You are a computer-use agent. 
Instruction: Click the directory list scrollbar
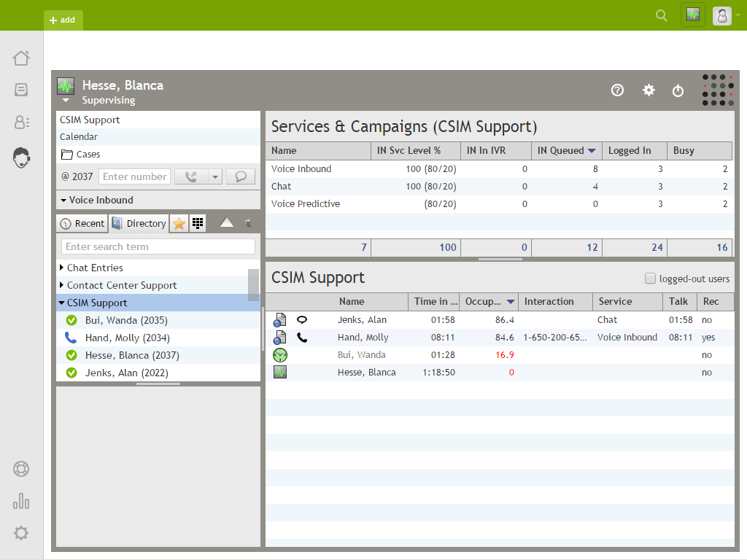253,284
